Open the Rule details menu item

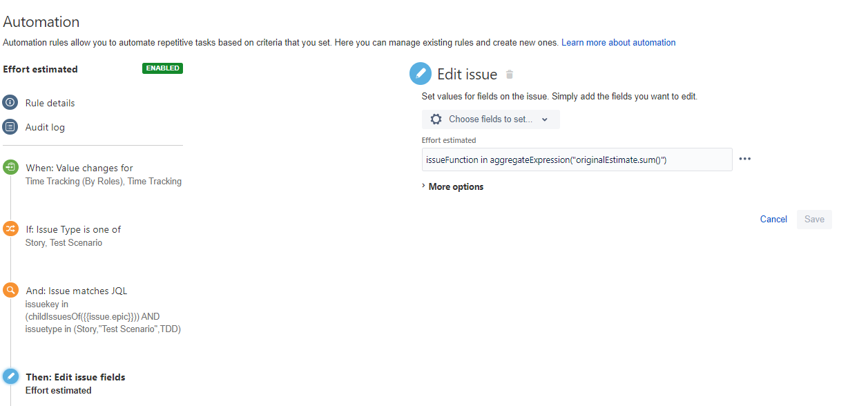pyautogui.click(x=50, y=103)
